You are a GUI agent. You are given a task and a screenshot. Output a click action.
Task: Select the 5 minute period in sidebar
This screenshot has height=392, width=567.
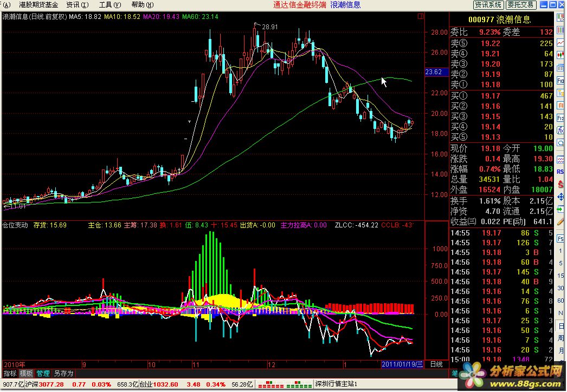[560, 263]
